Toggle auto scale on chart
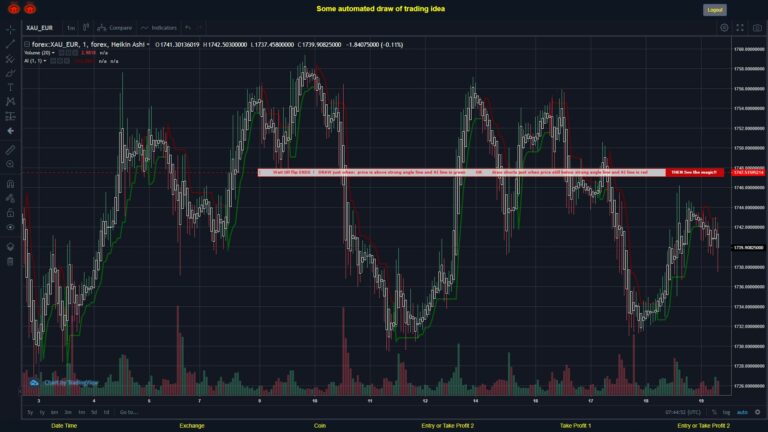This screenshot has width=768, height=432. coord(743,412)
